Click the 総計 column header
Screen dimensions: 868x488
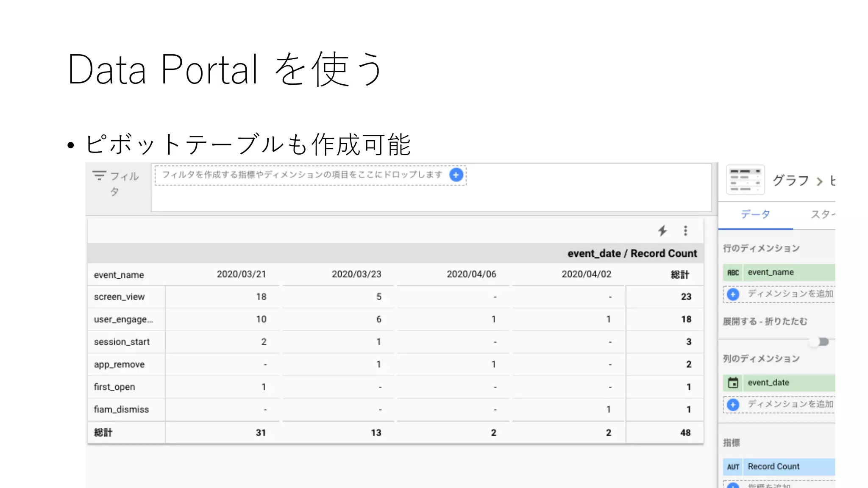[680, 275]
